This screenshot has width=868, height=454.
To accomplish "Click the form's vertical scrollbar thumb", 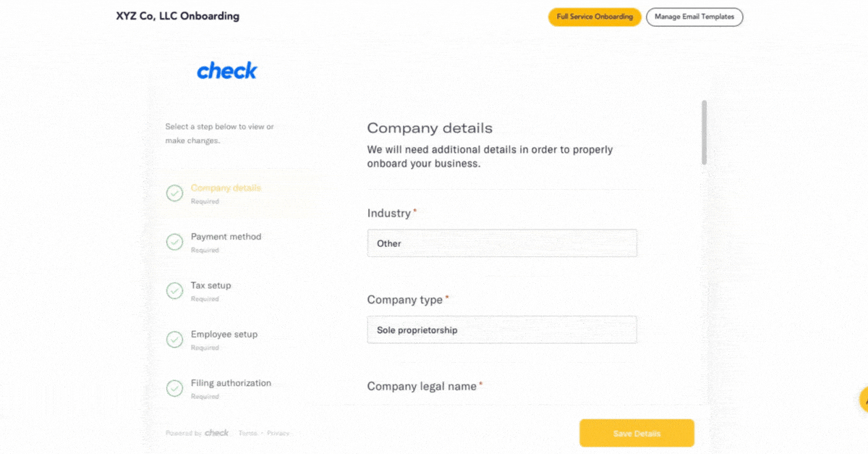I will tap(705, 132).
